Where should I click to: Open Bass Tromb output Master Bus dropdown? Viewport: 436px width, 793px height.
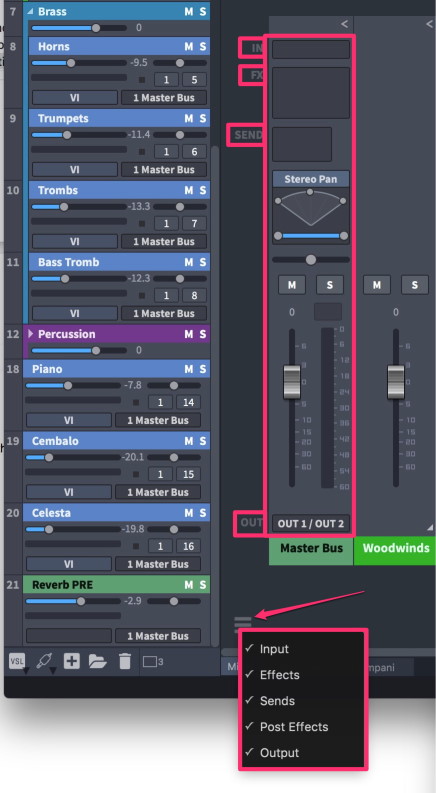tap(164, 313)
